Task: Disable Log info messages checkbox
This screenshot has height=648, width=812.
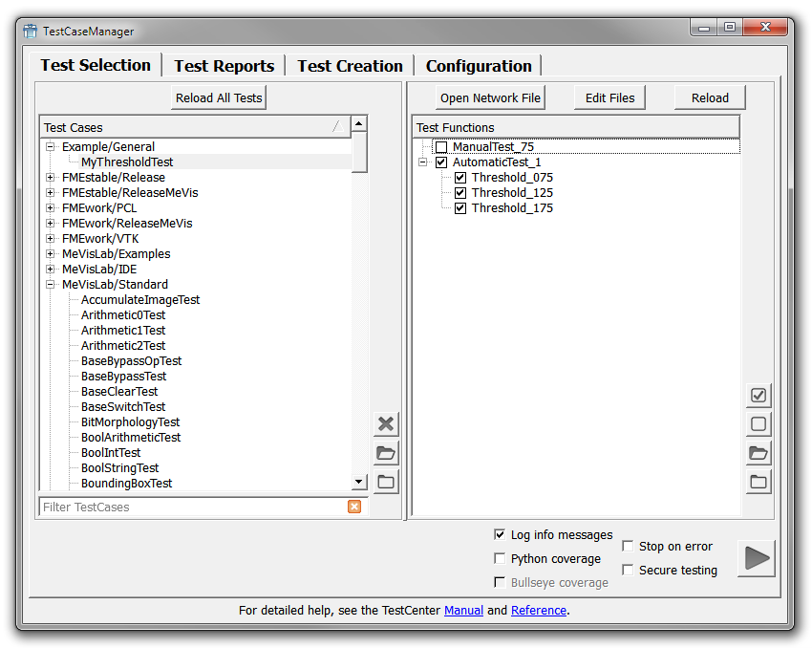Action: click(500, 534)
